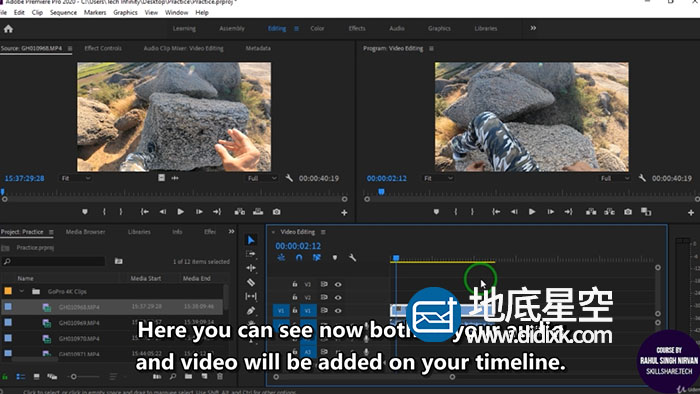Add marker in Source monitor
The height and width of the screenshot is (394, 700).
(x=85, y=212)
